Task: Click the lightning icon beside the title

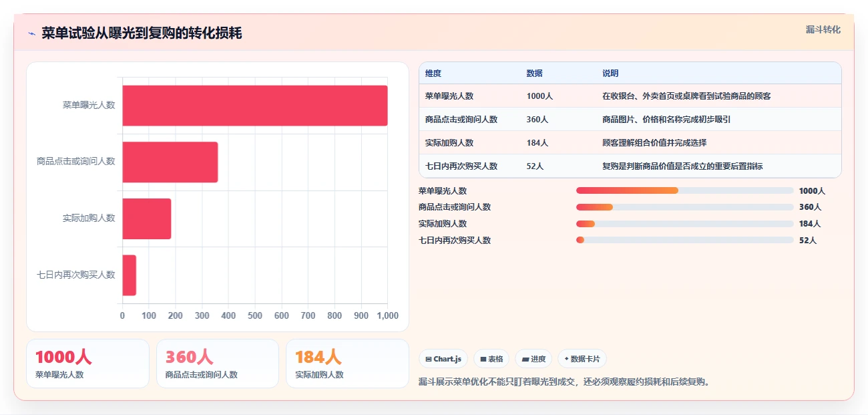Action: (x=31, y=33)
